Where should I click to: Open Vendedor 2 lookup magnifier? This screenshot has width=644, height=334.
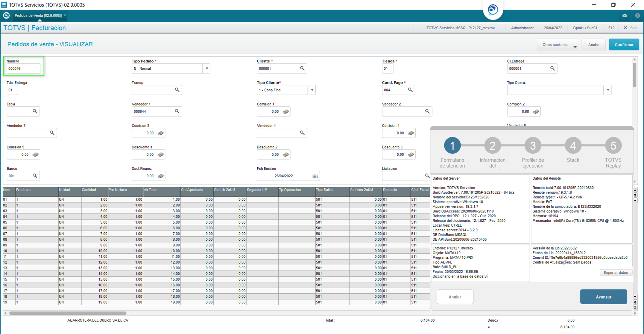pyautogui.click(x=427, y=111)
